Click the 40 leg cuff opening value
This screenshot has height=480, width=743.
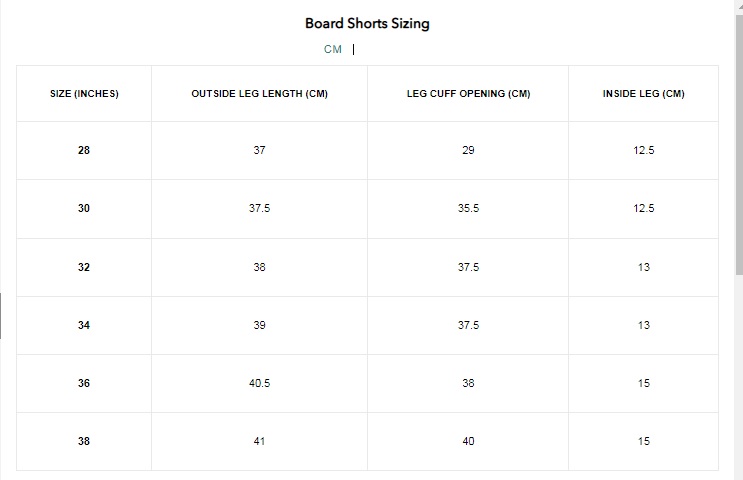[468, 441]
